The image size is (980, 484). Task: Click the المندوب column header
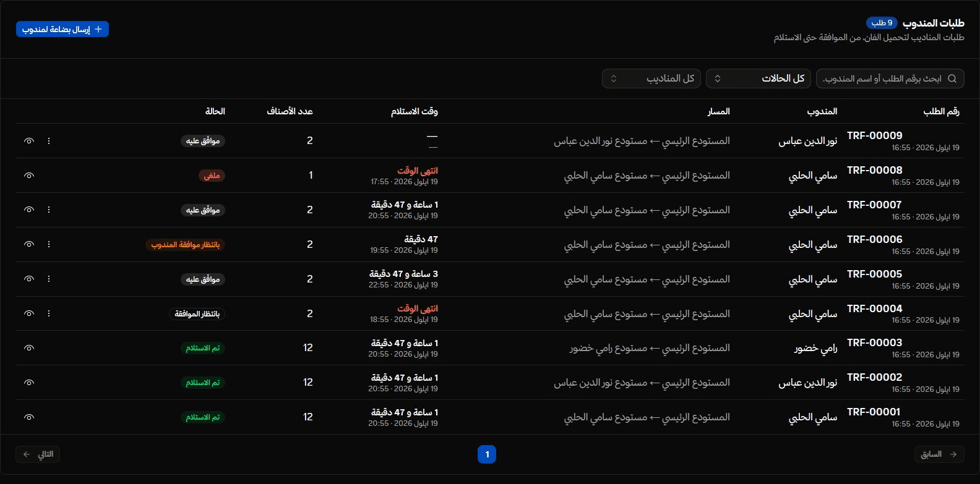click(822, 111)
